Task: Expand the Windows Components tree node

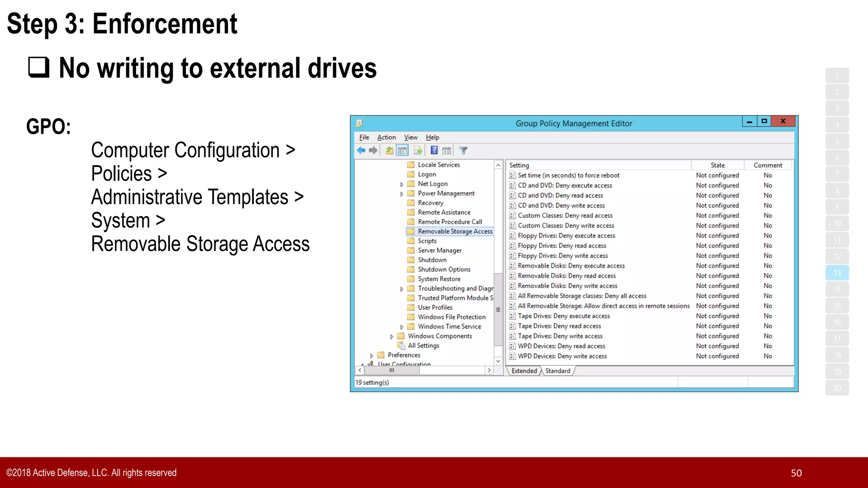Action: click(x=392, y=337)
